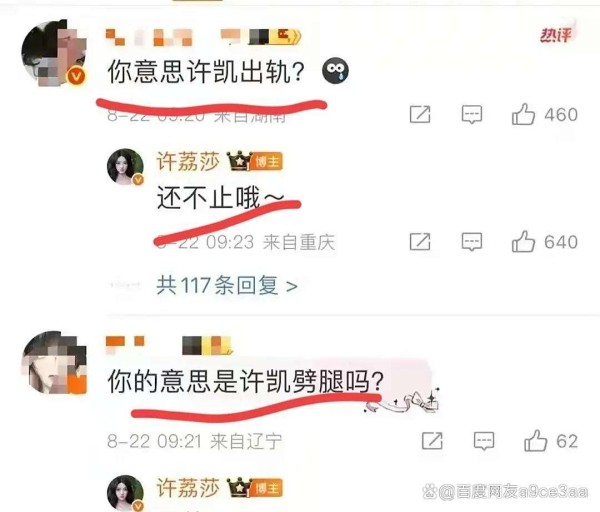Viewport: 600px width, 512px height.
Task: Share the 许凯劈腿 comment from 辽宁
Action: click(x=432, y=441)
